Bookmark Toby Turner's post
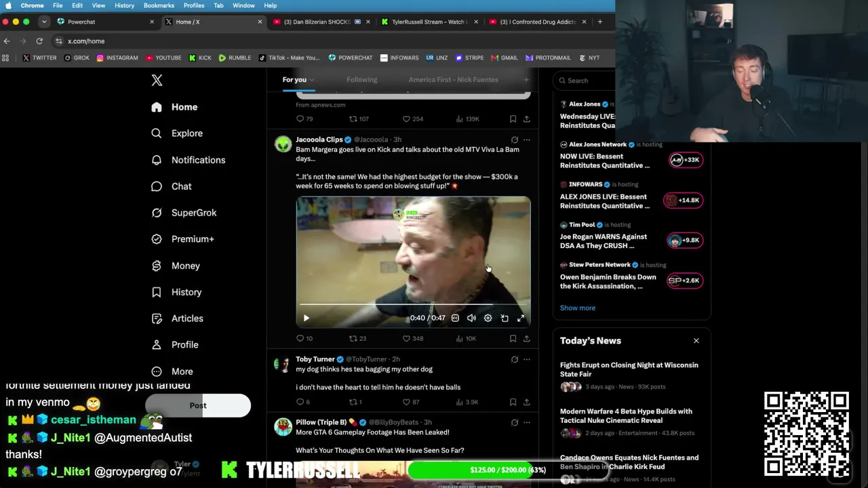The height and width of the screenshot is (488, 868). coord(513,402)
